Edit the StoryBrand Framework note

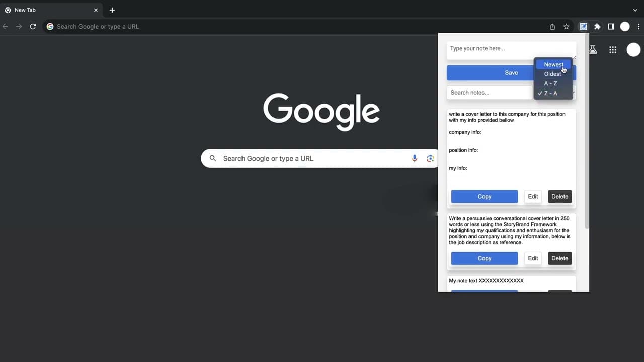point(533,258)
